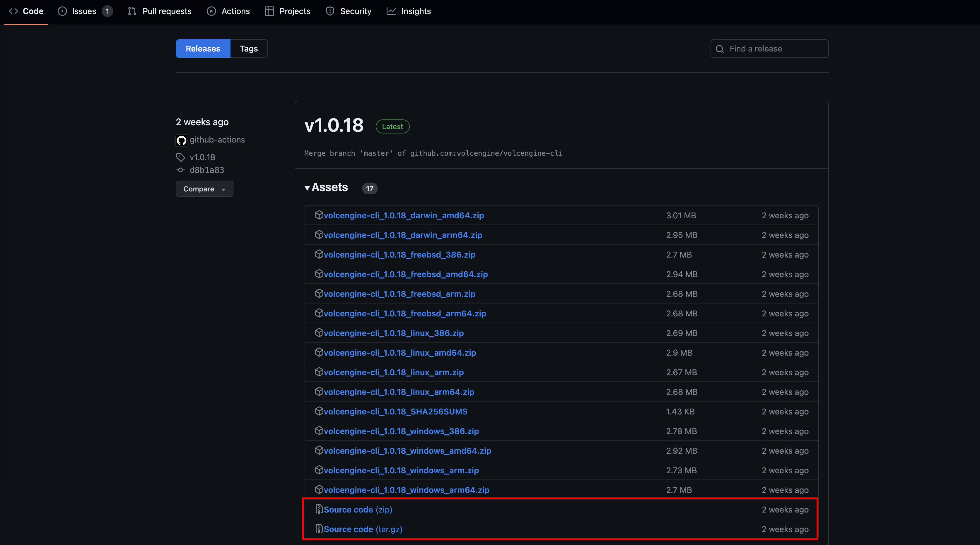Click the Projects table icon
The image size is (980, 545).
[x=269, y=11]
